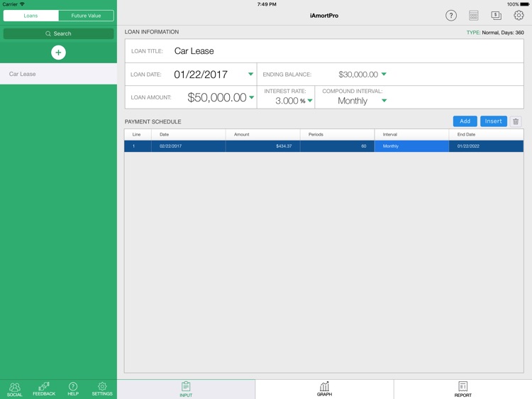Select the Loans segment
The height and width of the screenshot is (399, 532).
point(31,16)
